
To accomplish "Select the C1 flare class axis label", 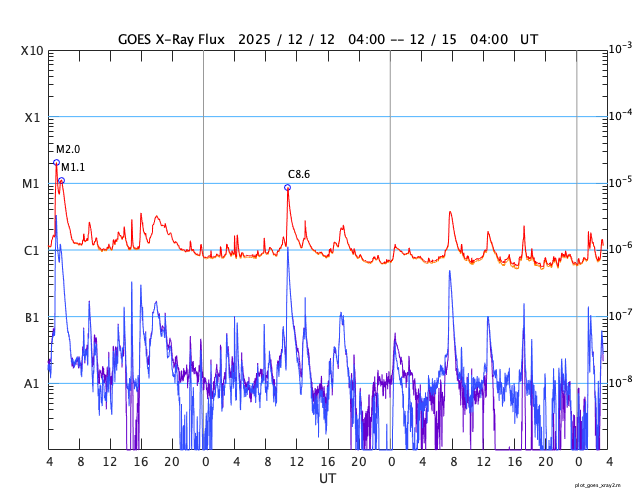I will pos(32,251).
